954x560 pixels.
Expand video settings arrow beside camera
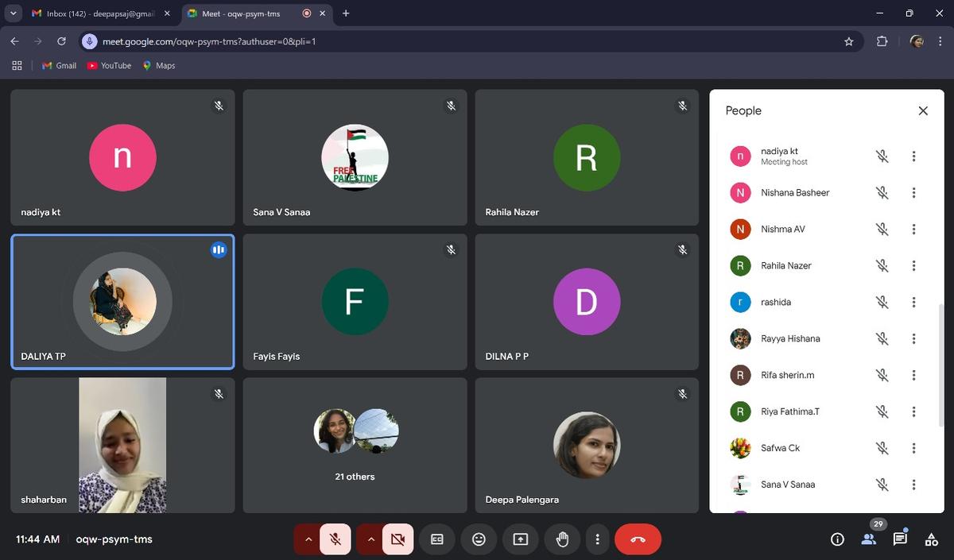[x=370, y=539]
